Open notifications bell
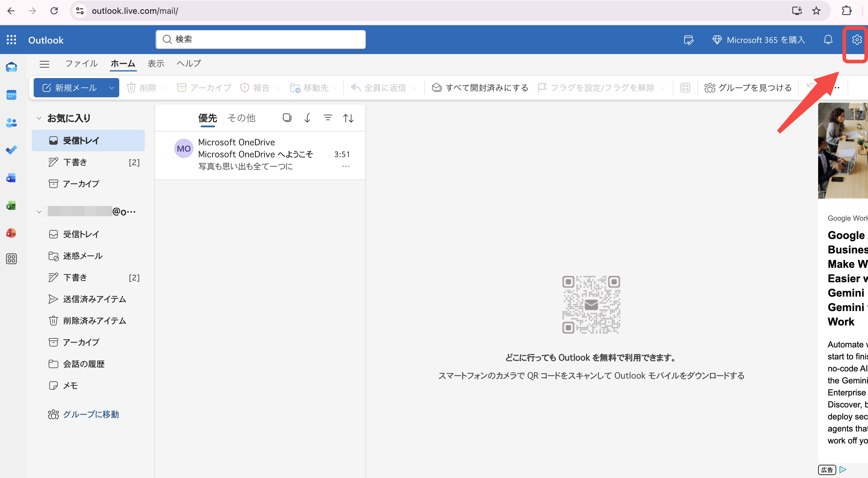 pyautogui.click(x=828, y=40)
